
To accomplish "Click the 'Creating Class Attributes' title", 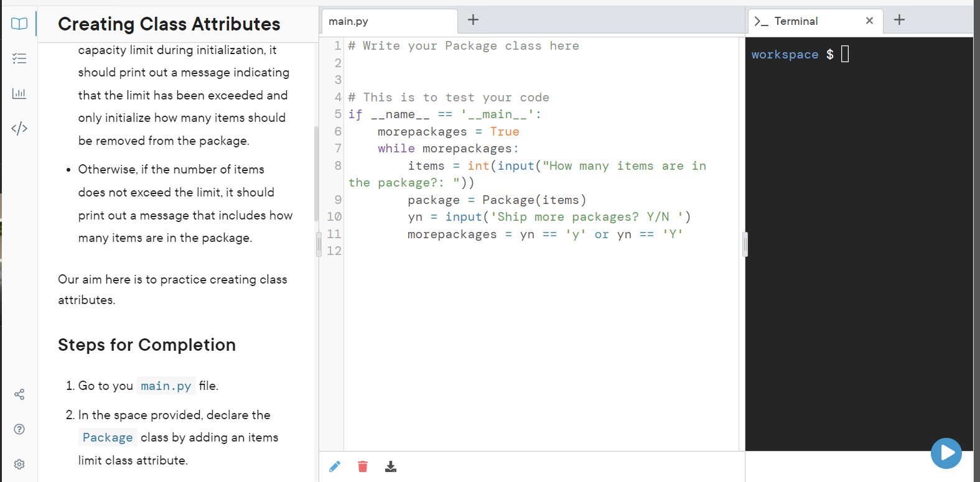I will (169, 24).
